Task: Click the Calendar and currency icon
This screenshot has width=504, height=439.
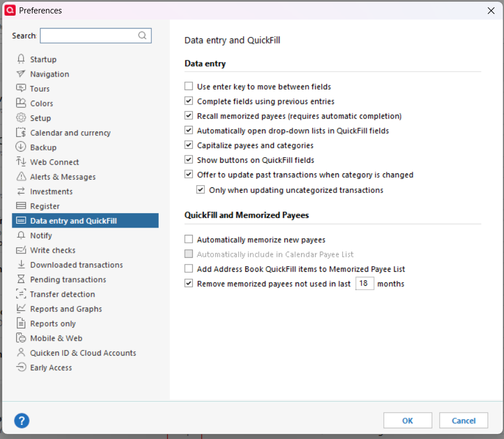Action: tap(21, 132)
